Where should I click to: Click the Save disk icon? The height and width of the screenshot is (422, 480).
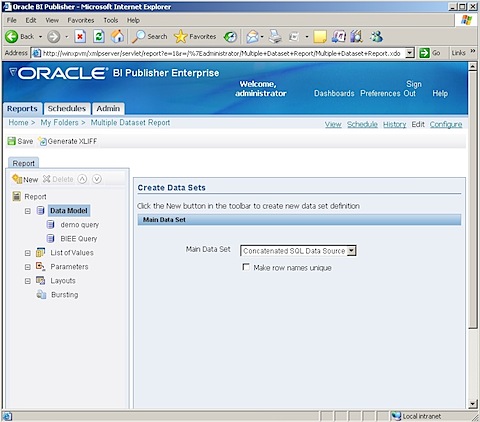click(x=11, y=141)
